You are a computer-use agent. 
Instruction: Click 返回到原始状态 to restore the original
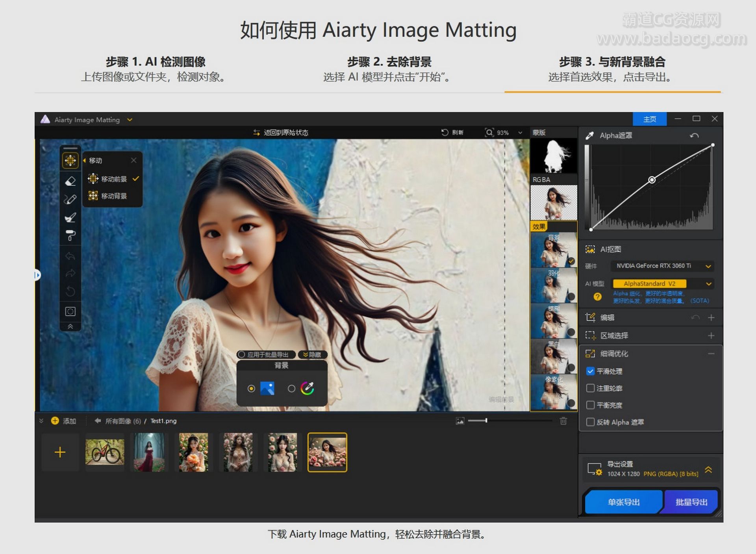[x=281, y=133]
